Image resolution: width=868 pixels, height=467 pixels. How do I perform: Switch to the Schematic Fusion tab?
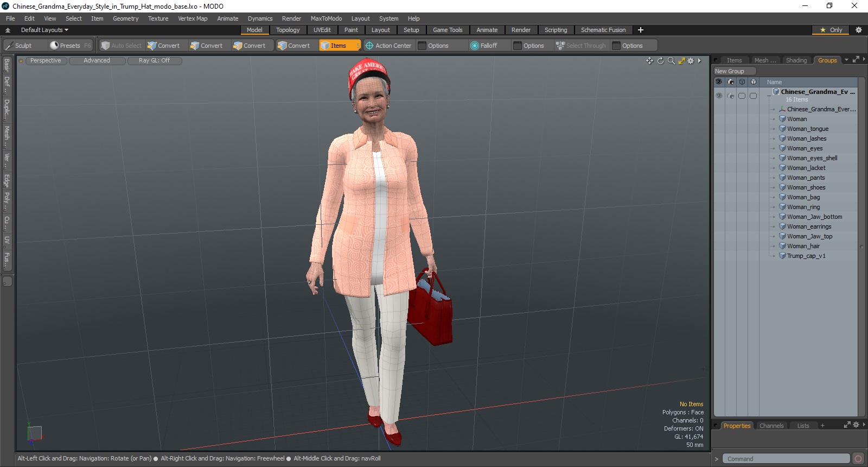point(603,30)
